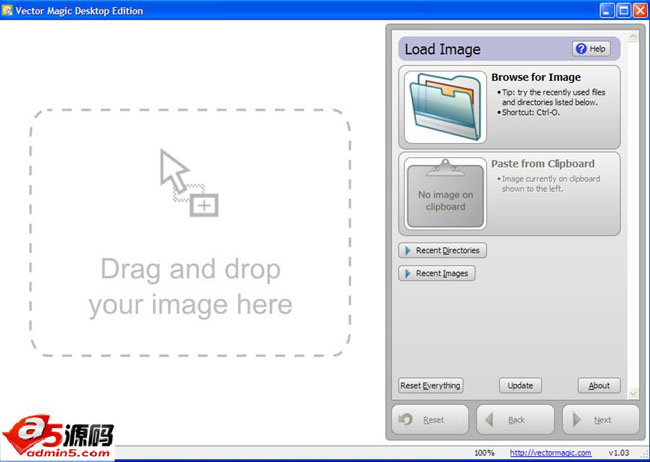Click the Shortcut: Ctrl-O tip text

530,112
